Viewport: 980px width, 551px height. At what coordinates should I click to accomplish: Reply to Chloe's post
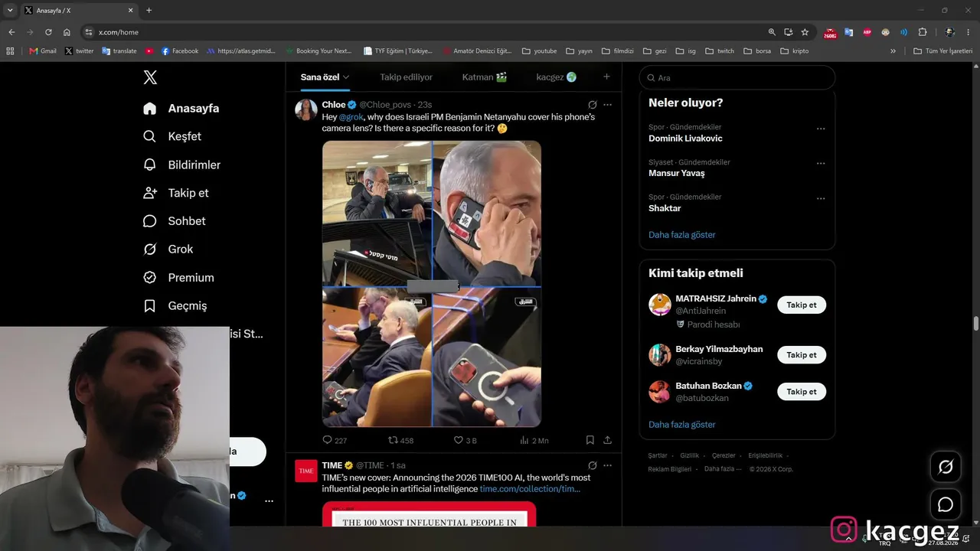click(x=335, y=440)
